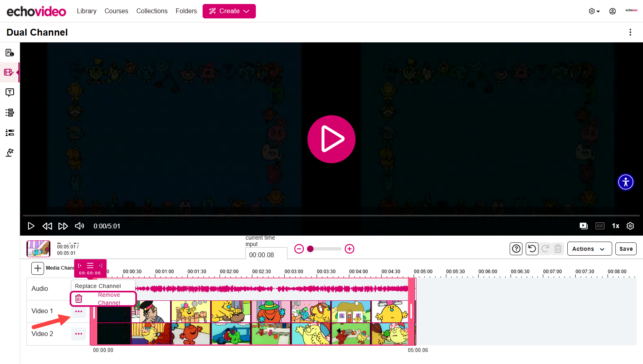Select Remove Channel menu option
The height and width of the screenshot is (364, 643).
coord(103,299)
